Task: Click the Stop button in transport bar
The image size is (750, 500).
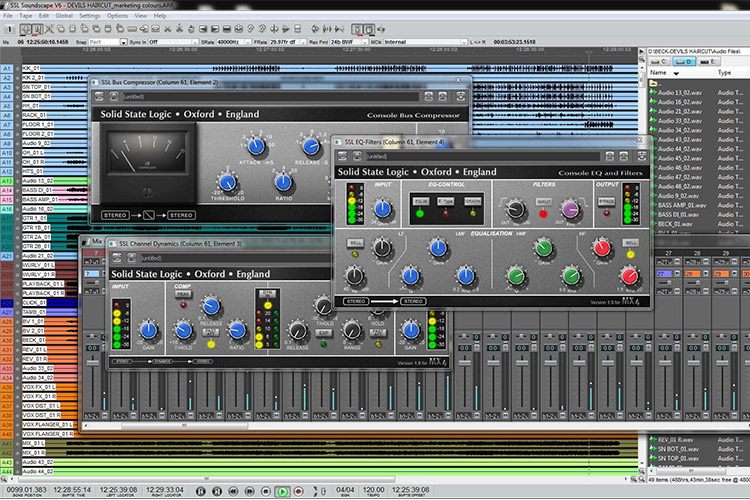Action: 266,491
